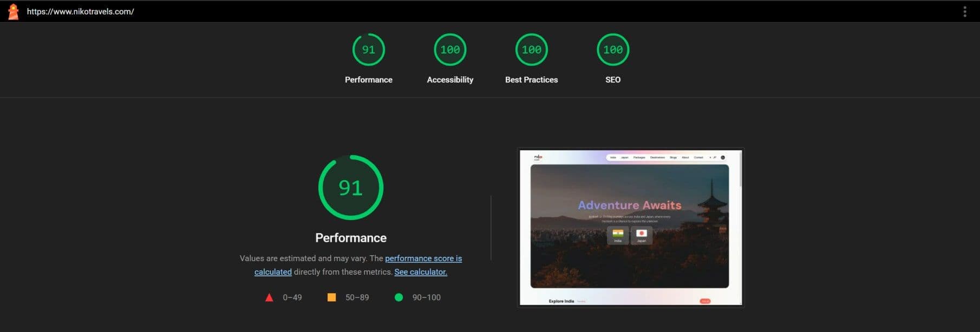Click the red triangle 0–49 legend icon
This screenshot has width=980, height=332.
[x=269, y=297]
